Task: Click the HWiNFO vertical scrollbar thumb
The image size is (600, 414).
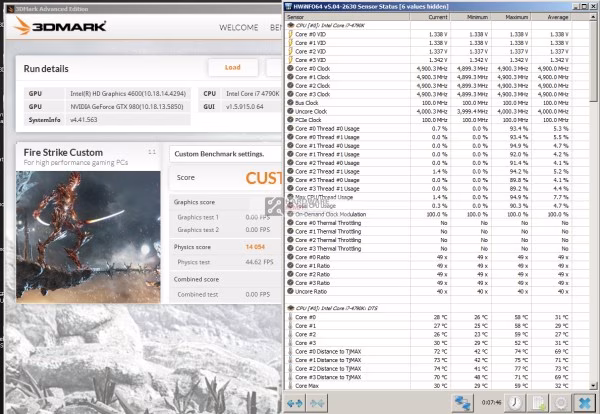Action: tap(593, 61)
